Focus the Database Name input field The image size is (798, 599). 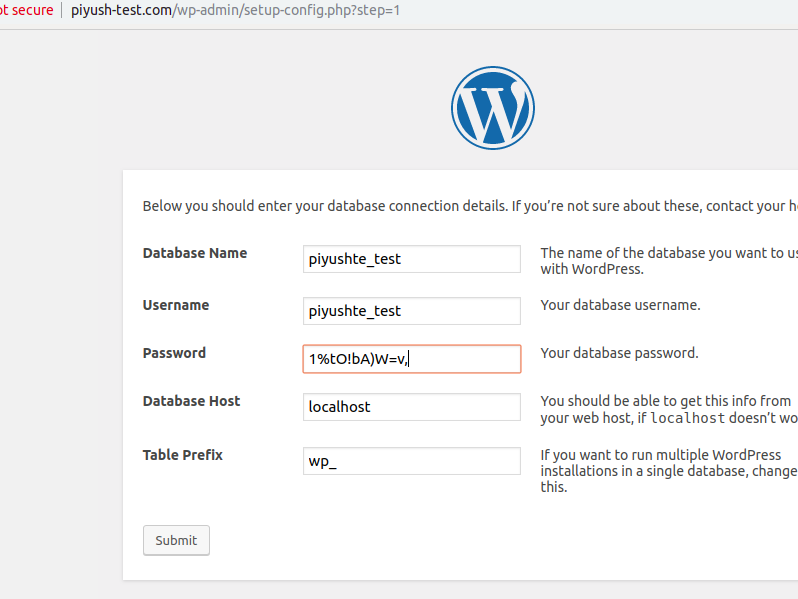[412, 259]
